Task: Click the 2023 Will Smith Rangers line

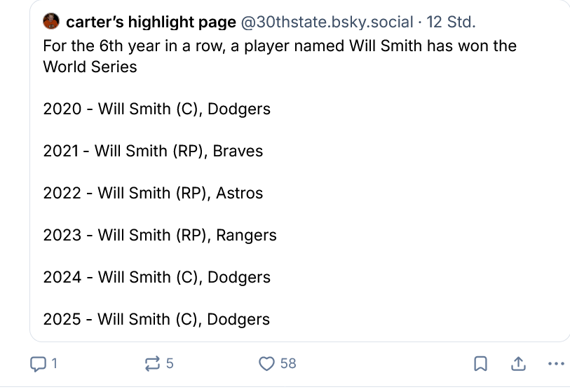Action: coord(160,235)
